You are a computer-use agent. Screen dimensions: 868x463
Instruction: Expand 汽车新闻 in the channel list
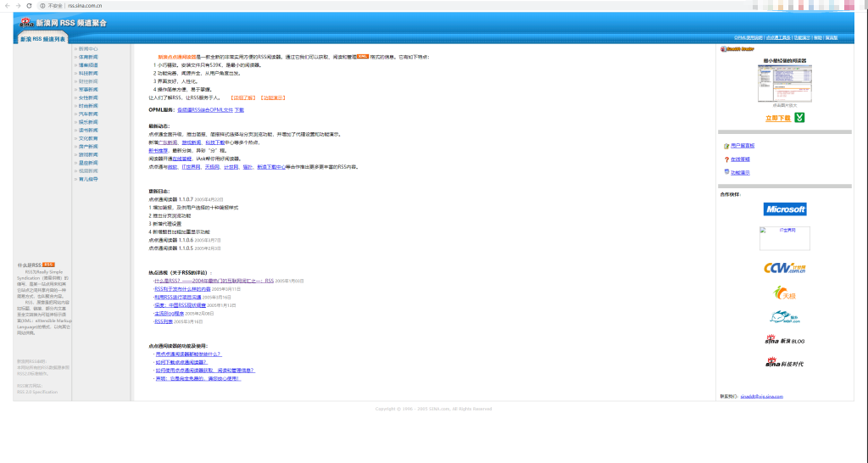pos(88,114)
